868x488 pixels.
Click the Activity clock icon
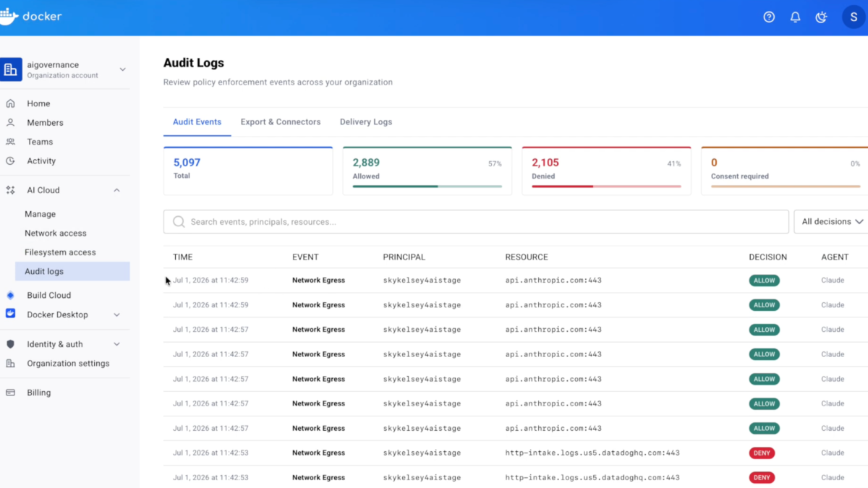click(10, 161)
